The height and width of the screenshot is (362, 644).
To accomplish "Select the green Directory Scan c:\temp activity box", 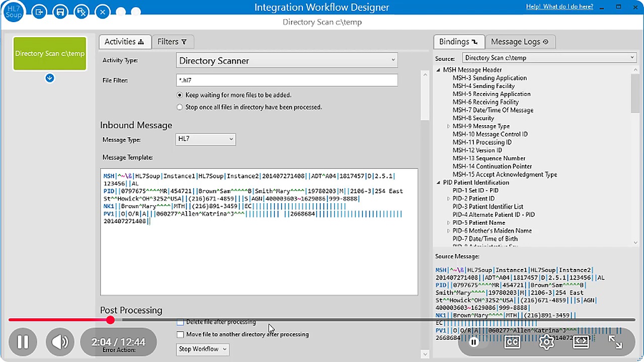I will [x=49, y=53].
